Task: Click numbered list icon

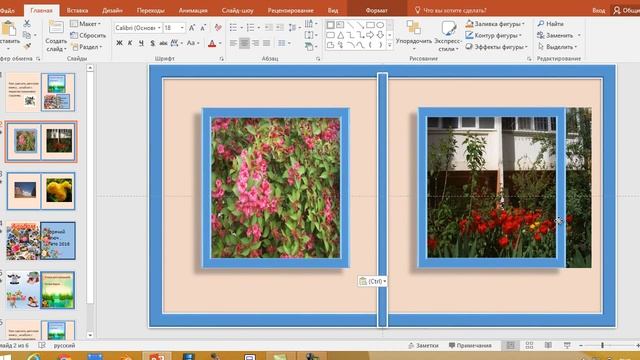Action: pyautogui.click(x=250, y=28)
